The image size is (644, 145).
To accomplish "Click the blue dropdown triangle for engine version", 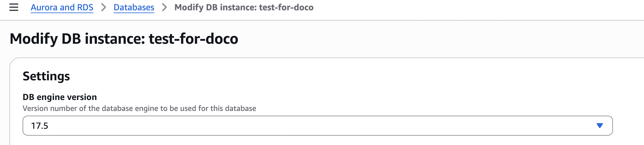I will pyautogui.click(x=599, y=126).
